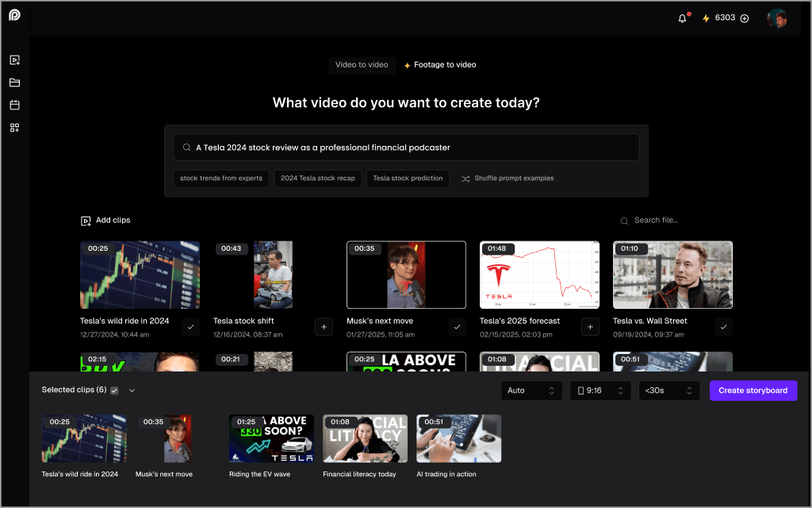Choose 'stock trends from experts' suggestion
This screenshot has width=812, height=508.
pyautogui.click(x=221, y=179)
